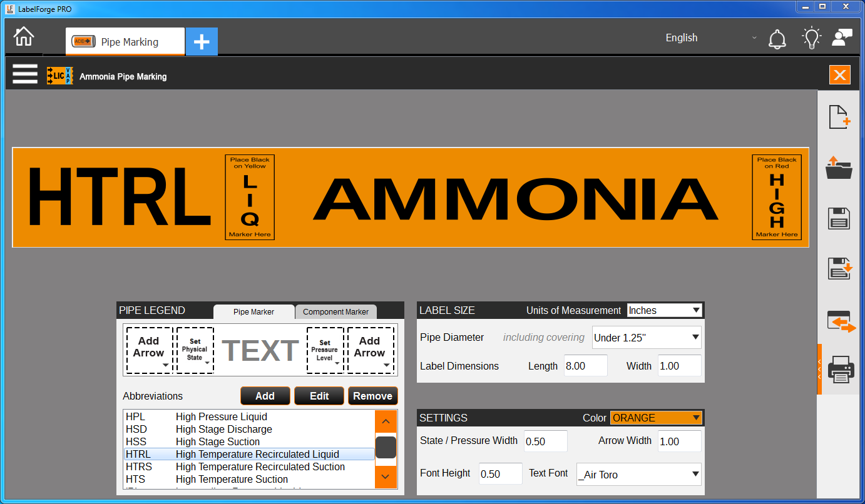Open a saved label file
This screenshot has height=504, width=865.
coord(839,169)
